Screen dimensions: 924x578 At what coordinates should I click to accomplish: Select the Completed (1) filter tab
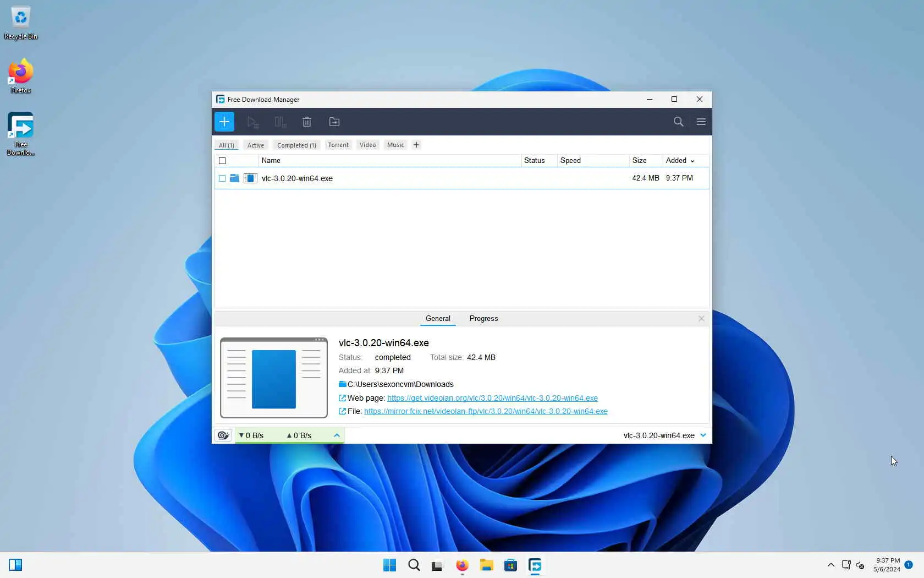(x=296, y=145)
